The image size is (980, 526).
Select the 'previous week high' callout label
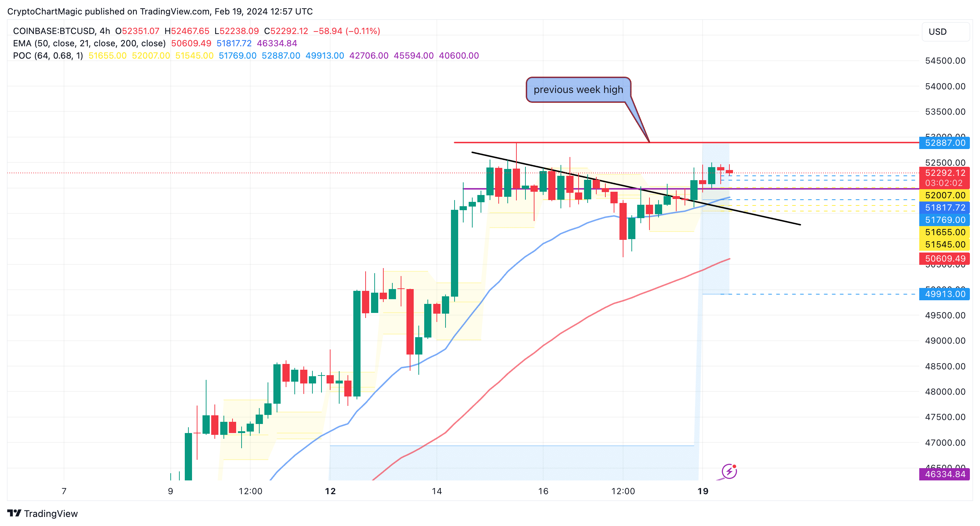tap(578, 89)
